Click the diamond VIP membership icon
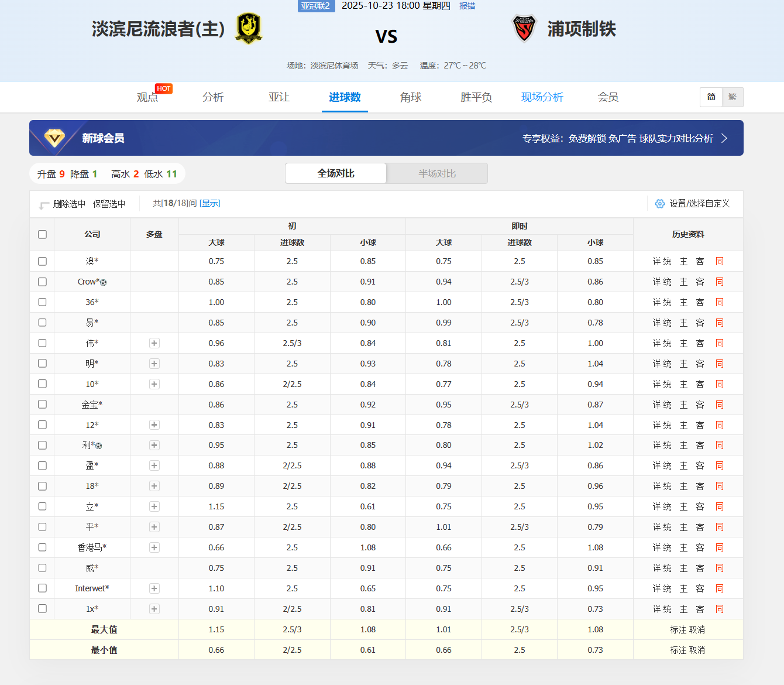The image size is (784, 685). pyautogui.click(x=55, y=138)
